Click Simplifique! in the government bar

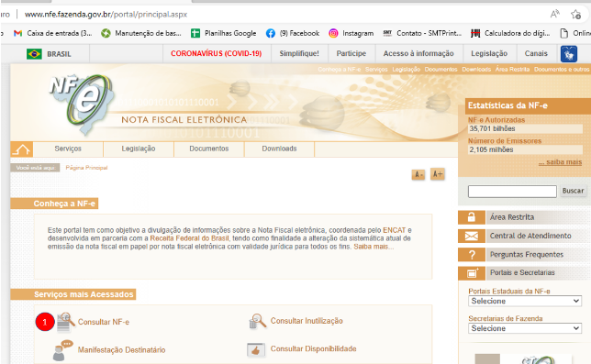[x=299, y=53]
